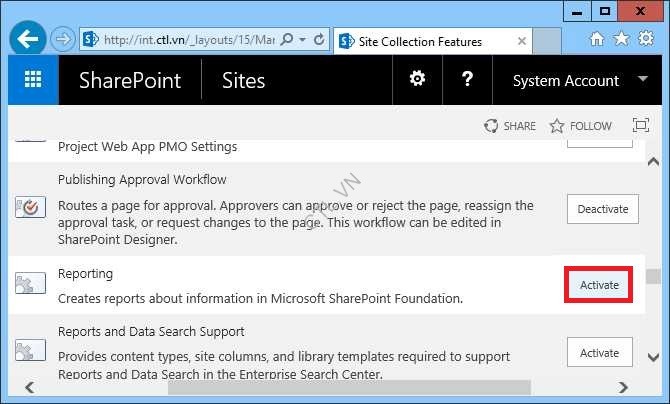The height and width of the screenshot is (404, 670).
Task: Toggle focus on content icon
Action: pyautogui.click(x=641, y=125)
